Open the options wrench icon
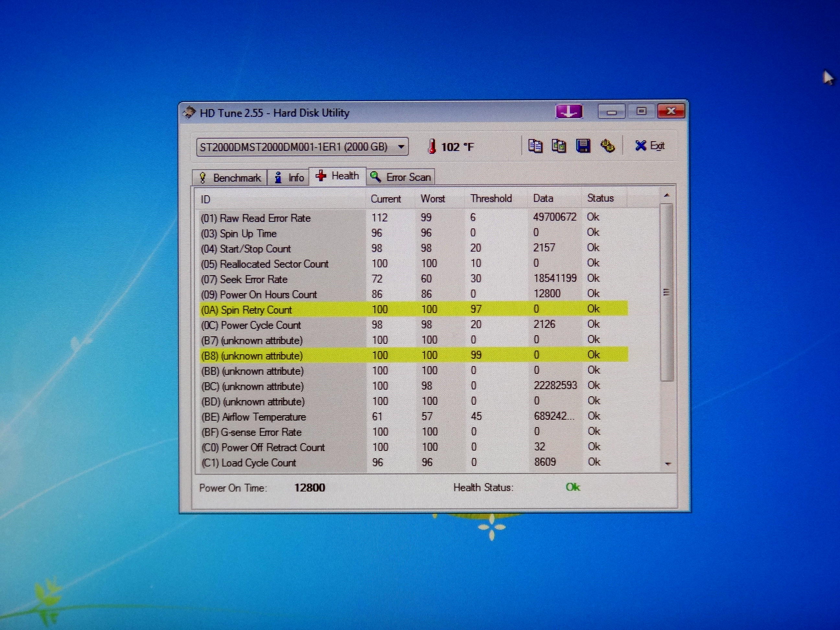Image resolution: width=840 pixels, height=630 pixels. click(x=608, y=146)
